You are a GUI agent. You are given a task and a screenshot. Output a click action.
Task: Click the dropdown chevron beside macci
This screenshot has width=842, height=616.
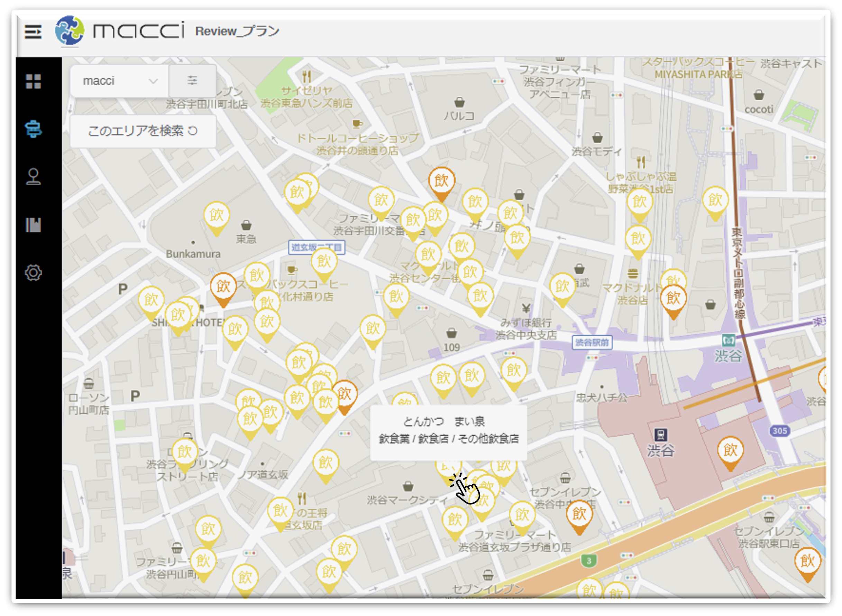coord(153,81)
